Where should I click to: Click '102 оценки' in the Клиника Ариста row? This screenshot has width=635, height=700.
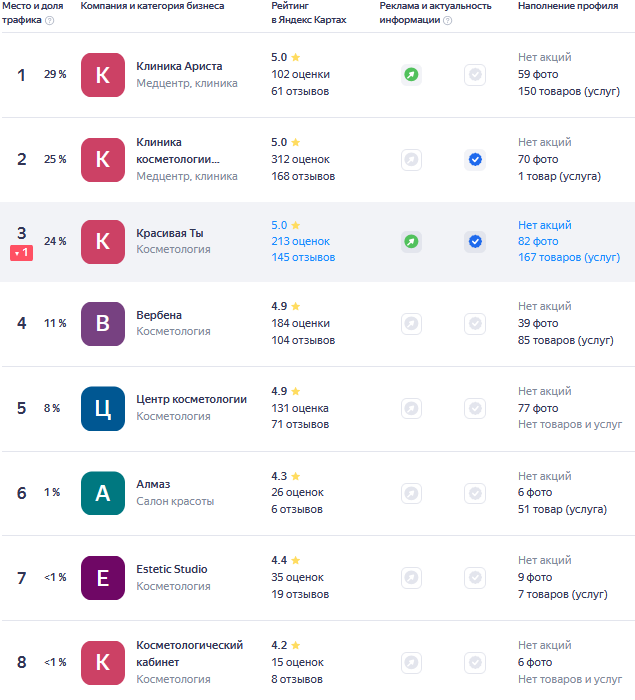pos(301,75)
